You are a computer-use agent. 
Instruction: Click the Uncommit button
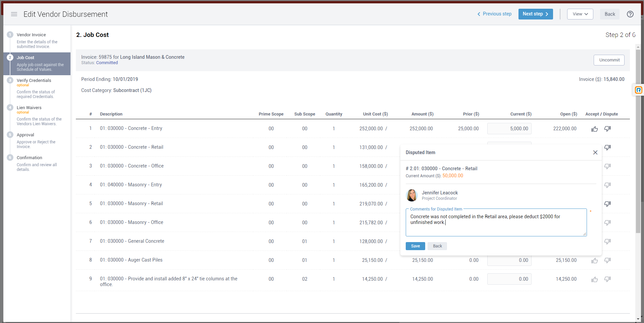click(x=609, y=60)
